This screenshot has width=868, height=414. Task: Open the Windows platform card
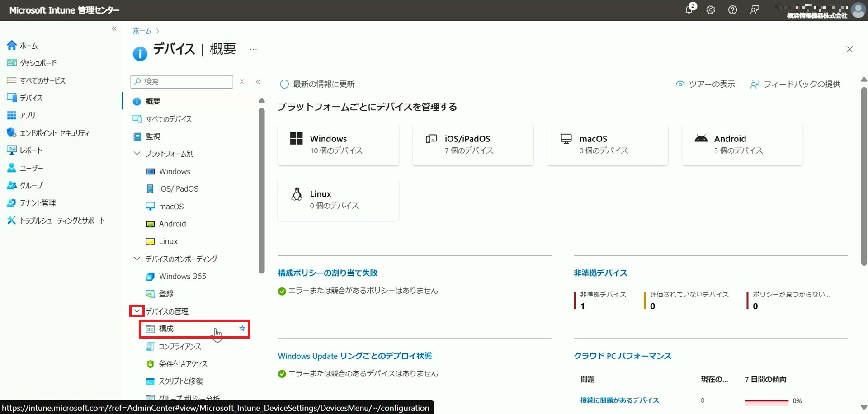pos(338,145)
